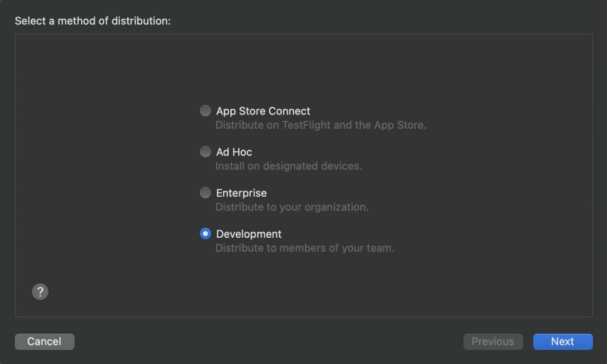Click "Distribute to your organization." description
This screenshot has width=607, height=364.
292,207
